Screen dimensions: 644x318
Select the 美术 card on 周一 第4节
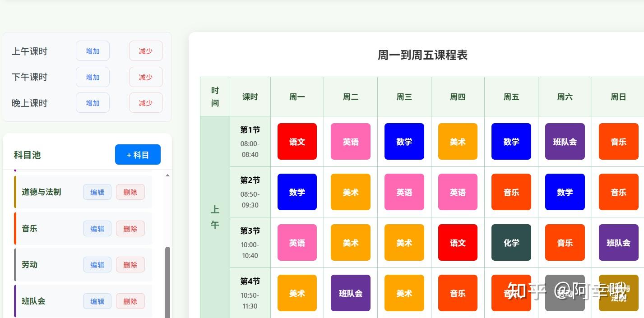297,293
